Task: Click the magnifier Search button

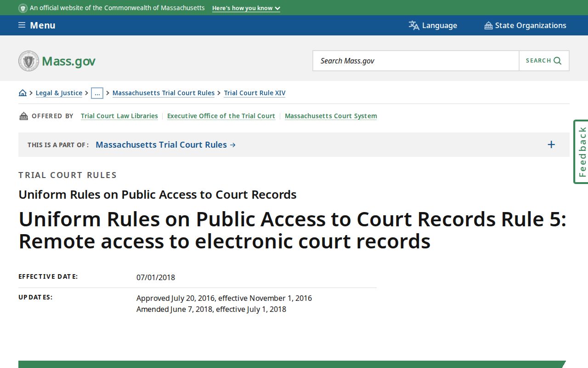Action: [x=544, y=61]
